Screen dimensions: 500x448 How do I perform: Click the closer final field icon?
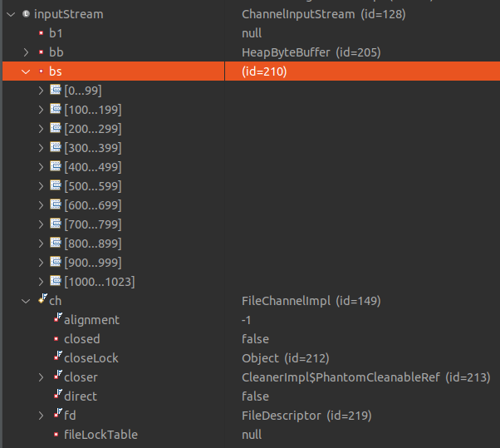(58, 375)
